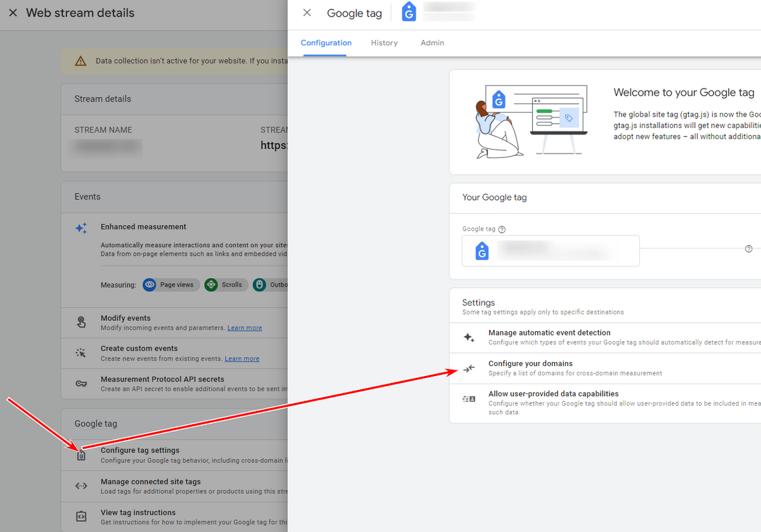Click Learn more link under Modify events
The image size is (761, 532).
(245, 328)
